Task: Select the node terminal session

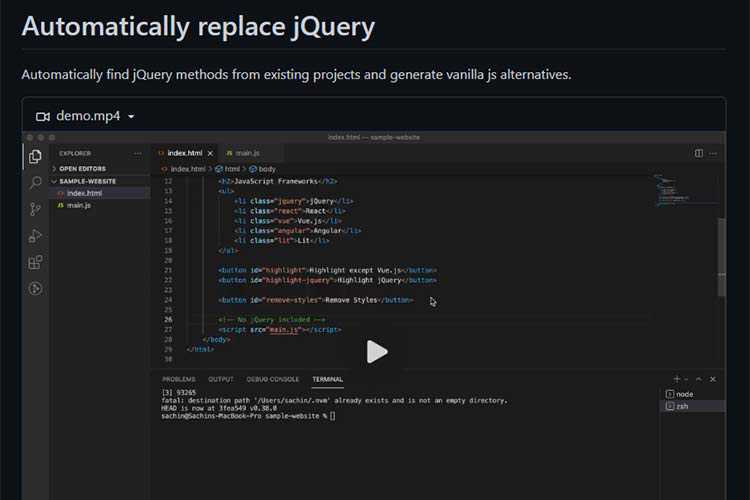Action: point(684,394)
